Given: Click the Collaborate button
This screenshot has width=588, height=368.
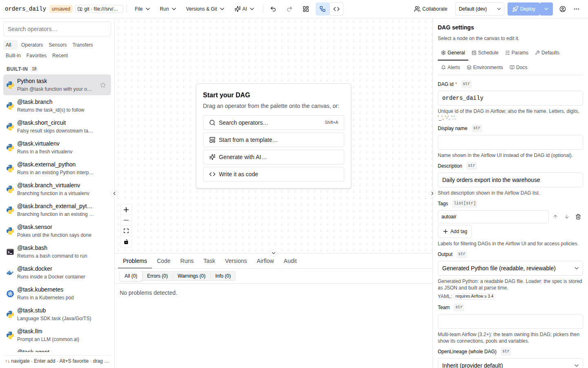Looking at the screenshot, I should (431, 9).
